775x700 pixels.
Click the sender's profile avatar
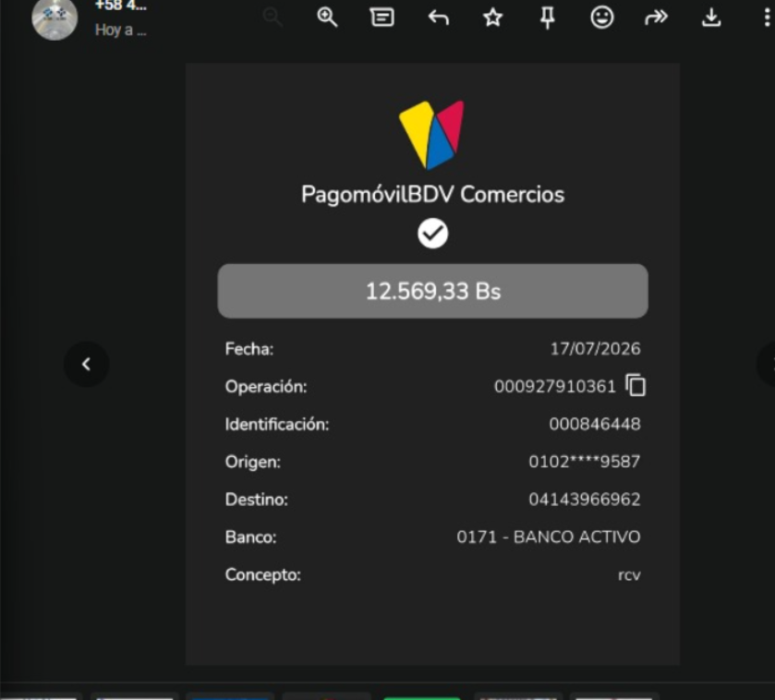54,18
